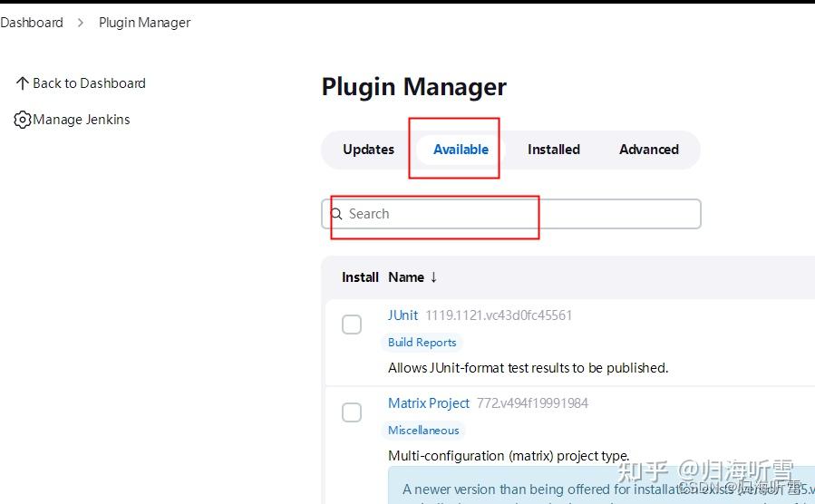Switch to the Advanced tab
The height and width of the screenshot is (504, 815).
click(x=649, y=150)
